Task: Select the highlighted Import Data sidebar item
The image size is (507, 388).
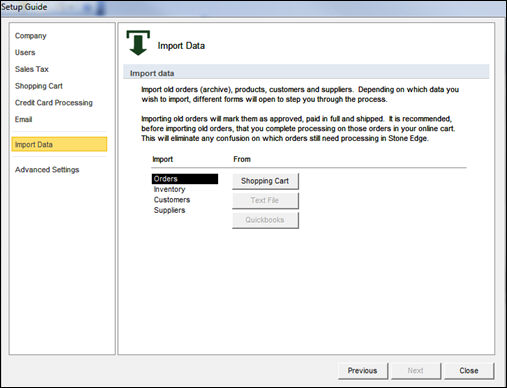Action: [59, 144]
